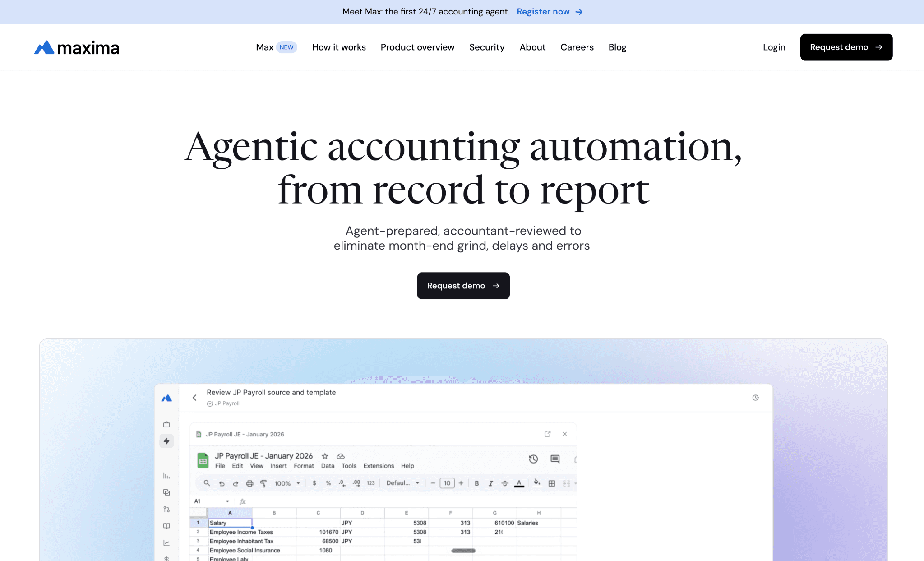Open the Edit menu in the spreadsheet
Screen dimensions: 924x561
coord(237,466)
